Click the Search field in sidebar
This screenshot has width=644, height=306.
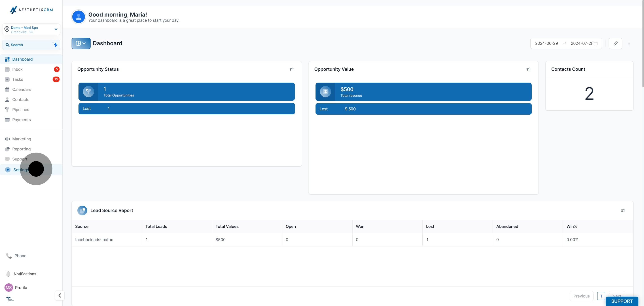[x=28, y=45]
